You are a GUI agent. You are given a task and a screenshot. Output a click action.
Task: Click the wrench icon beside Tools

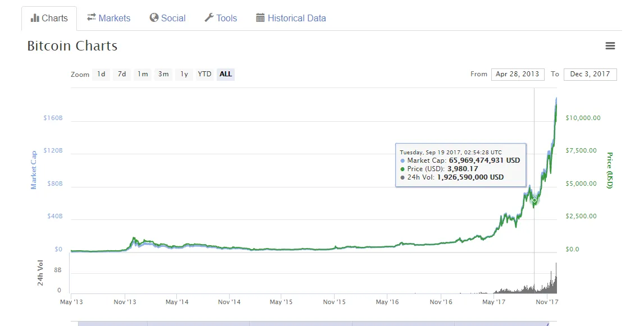tap(209, 17)
